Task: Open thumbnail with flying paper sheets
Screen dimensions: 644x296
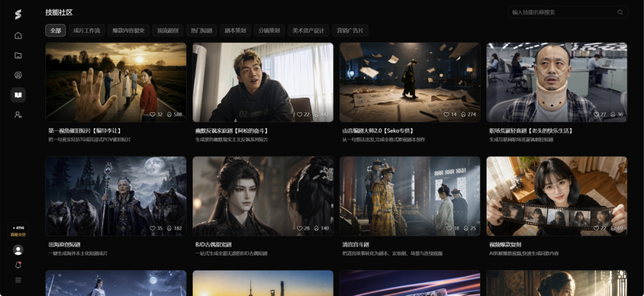Action: (x=410, y=82)
